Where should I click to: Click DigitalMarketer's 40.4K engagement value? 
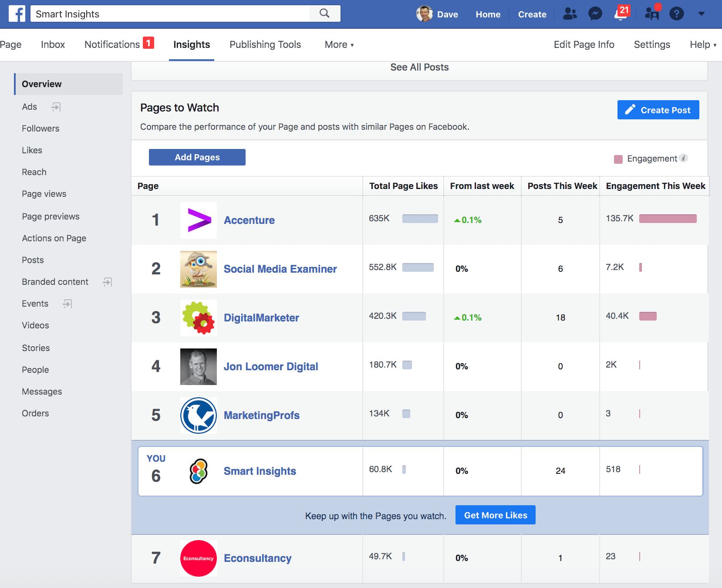[617, 316]
